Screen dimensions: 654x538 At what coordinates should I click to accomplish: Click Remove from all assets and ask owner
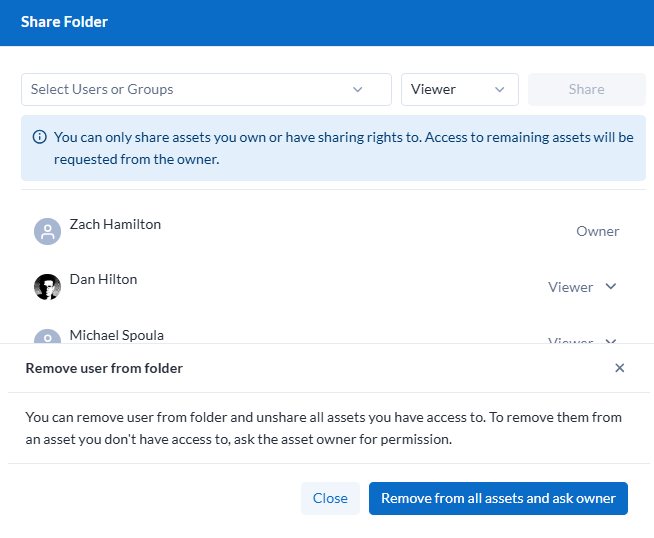point(498,498)
